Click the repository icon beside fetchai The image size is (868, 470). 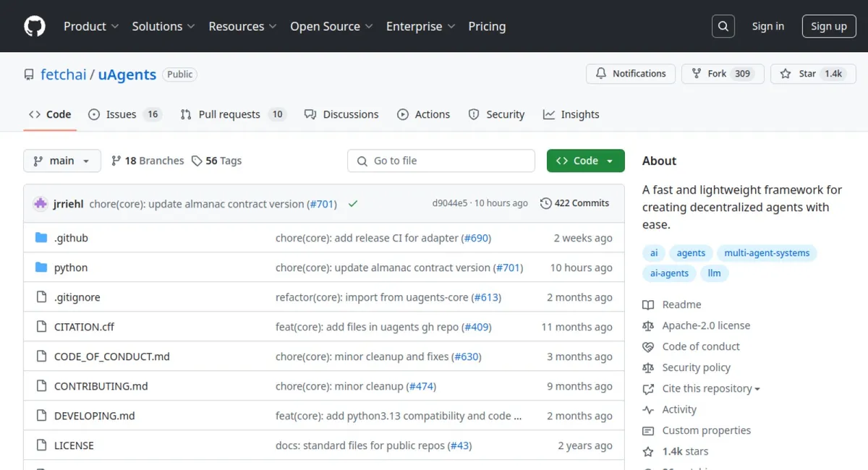pyautogui.click(x=29, y=74)
